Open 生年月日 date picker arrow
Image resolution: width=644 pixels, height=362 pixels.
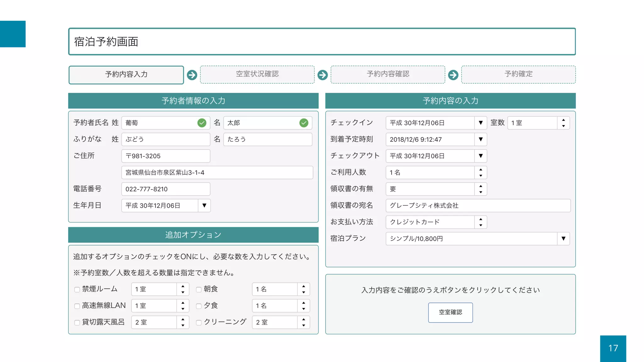tap(204, 206)
